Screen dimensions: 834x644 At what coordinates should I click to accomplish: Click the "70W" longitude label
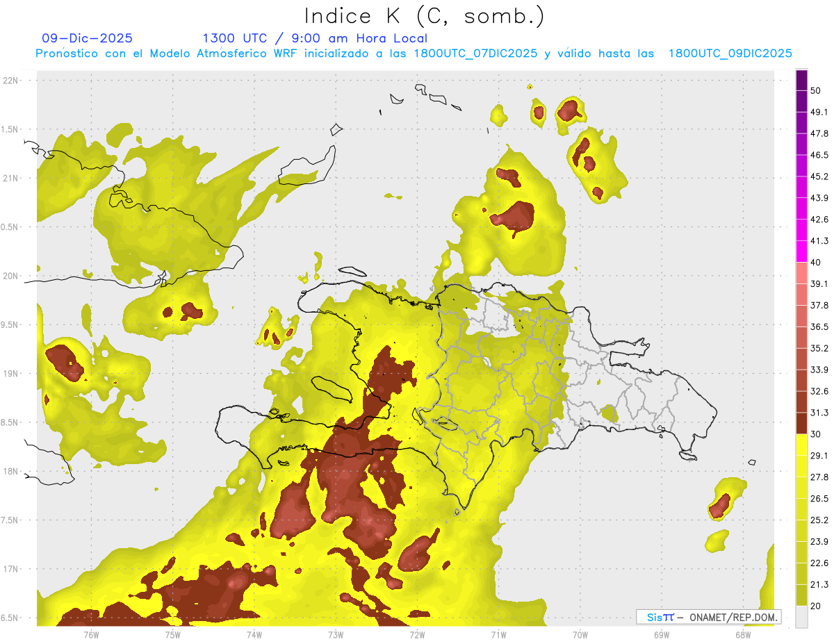click(x=580, y=635)
